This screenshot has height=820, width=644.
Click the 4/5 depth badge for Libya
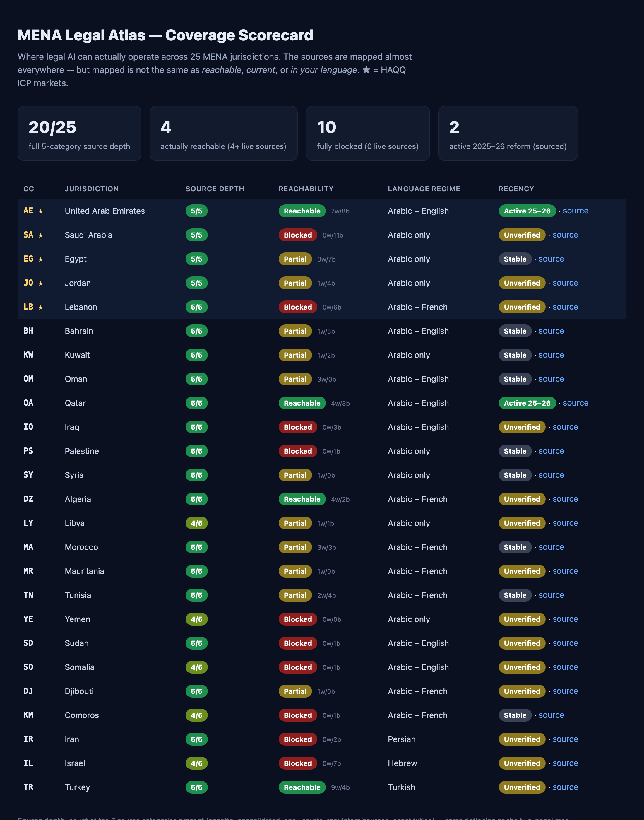(196, 523)
